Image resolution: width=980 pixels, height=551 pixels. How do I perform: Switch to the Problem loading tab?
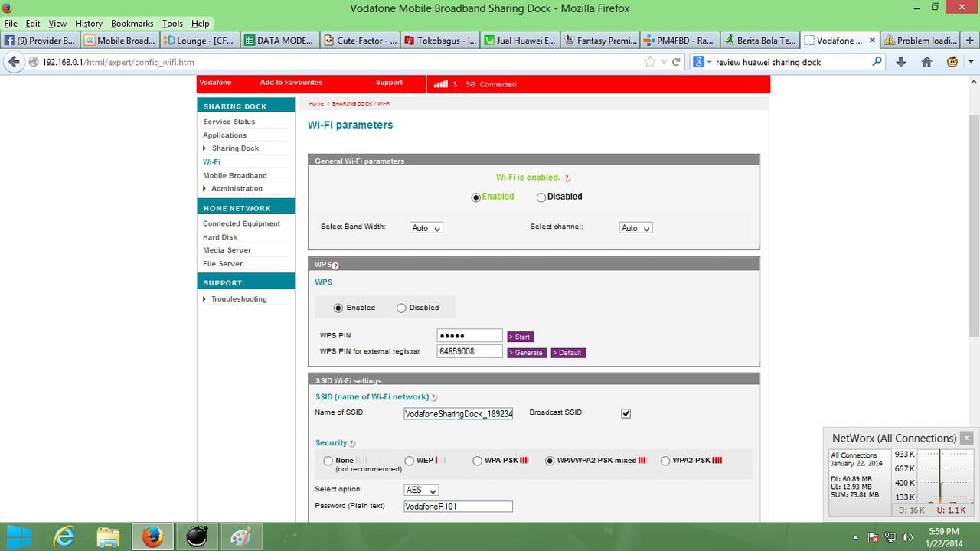920,41
